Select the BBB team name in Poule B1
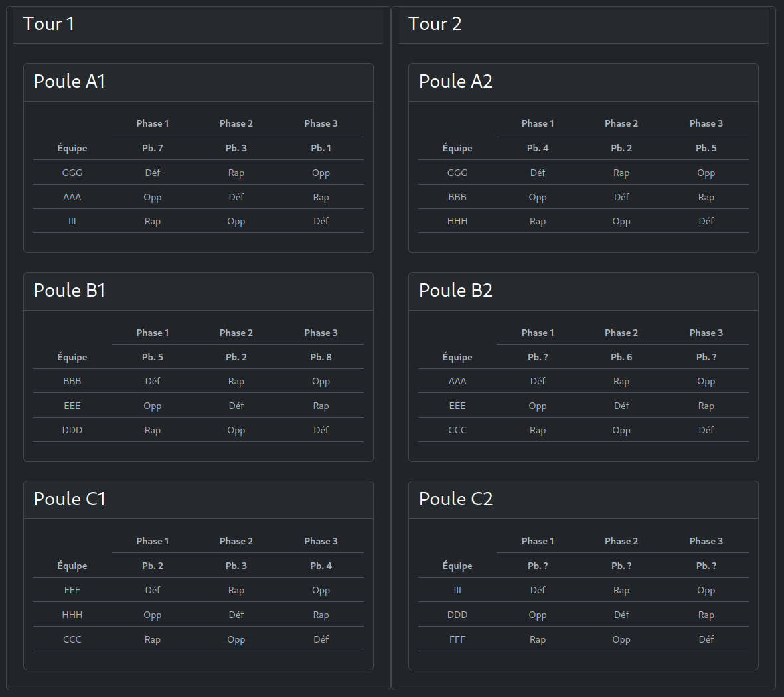The width and height of the screenshot is (784, 697). 72,381
